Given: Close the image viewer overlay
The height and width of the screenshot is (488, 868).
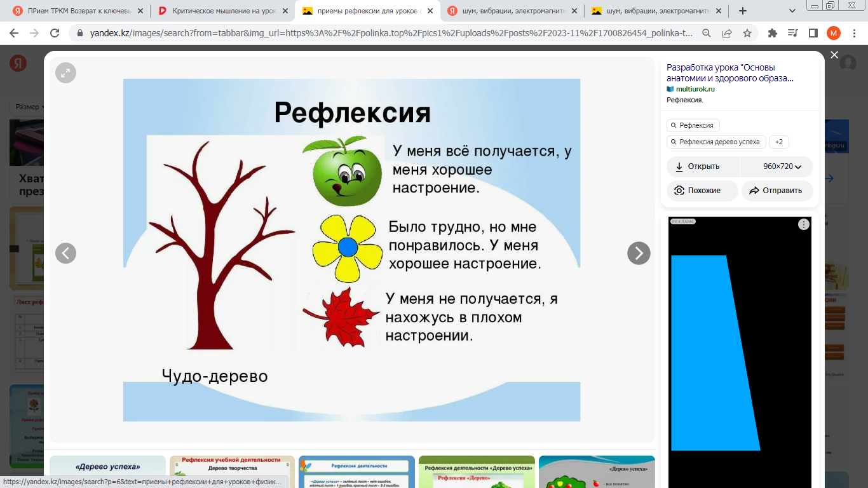Looking at the screenshot, I should tap(834, 55).
